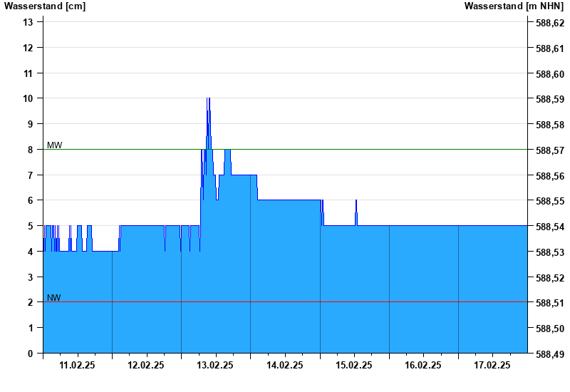570x392 pixels.
Task: Select the 588,57 value on the right axis
Action: pyautogui.click(x=549, y=150)
